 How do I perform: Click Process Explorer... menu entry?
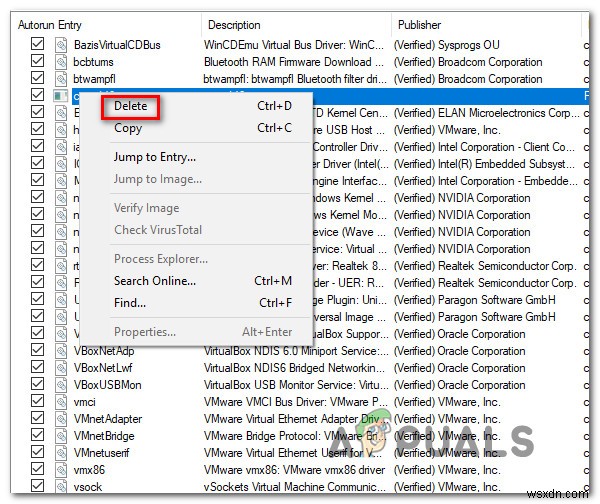point(161,259)
